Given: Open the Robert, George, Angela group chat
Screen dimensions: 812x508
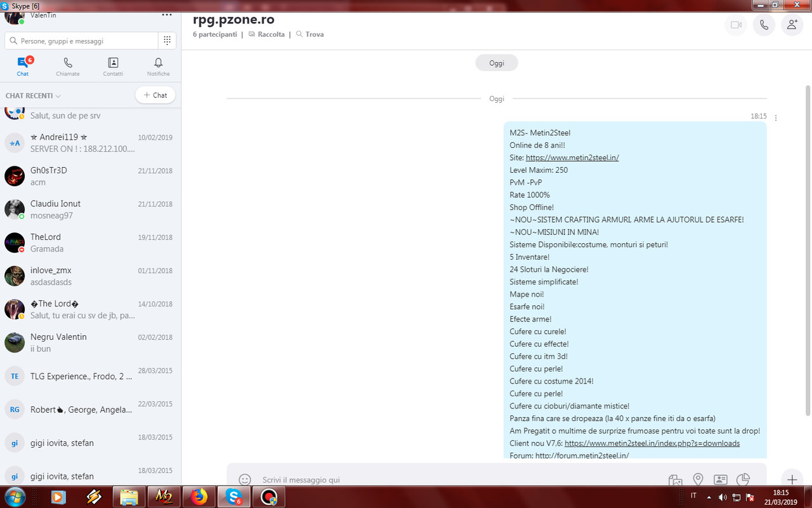Looking at the screenshot, I should (90, 409).
